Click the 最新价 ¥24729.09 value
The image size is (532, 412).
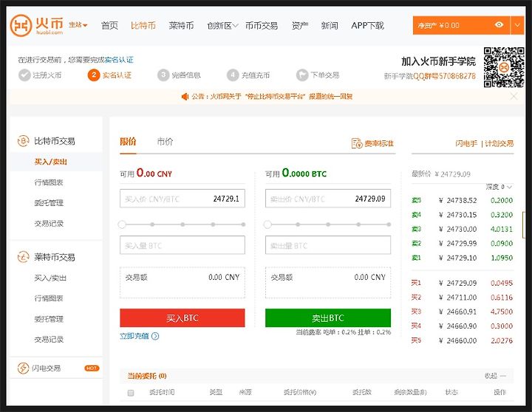(x=453, y=174)
